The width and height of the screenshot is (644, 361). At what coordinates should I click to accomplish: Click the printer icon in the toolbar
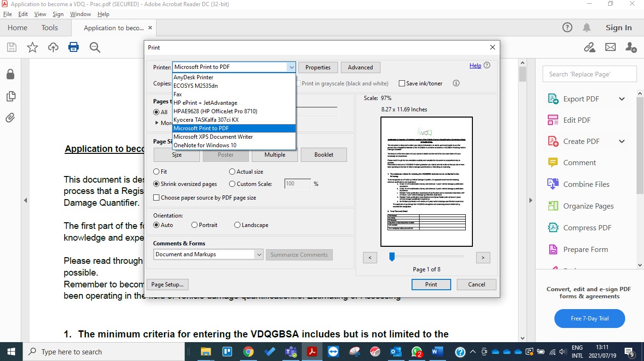[74, 47]
